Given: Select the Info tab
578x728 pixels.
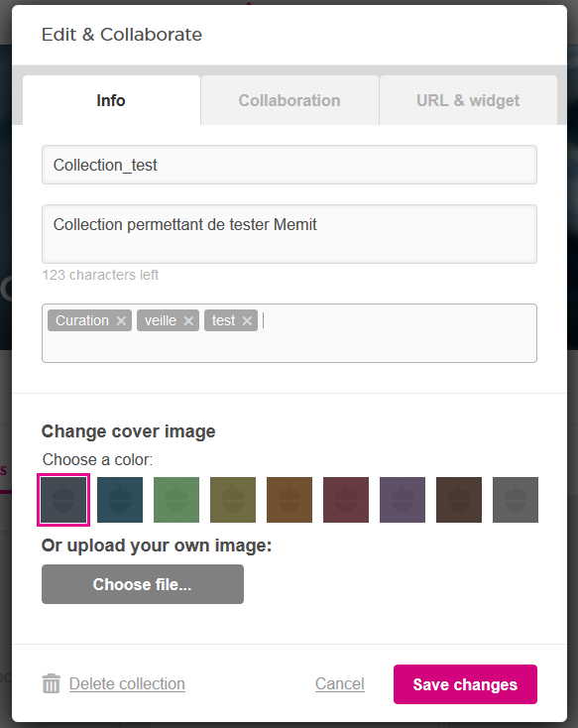Looking at the screenshot, I should click(111, 100).
